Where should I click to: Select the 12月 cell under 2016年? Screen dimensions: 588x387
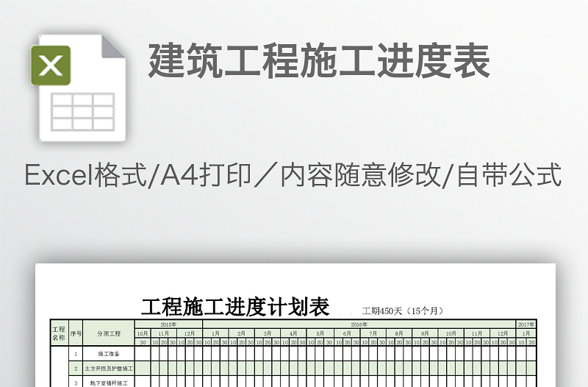click(503, 333)
